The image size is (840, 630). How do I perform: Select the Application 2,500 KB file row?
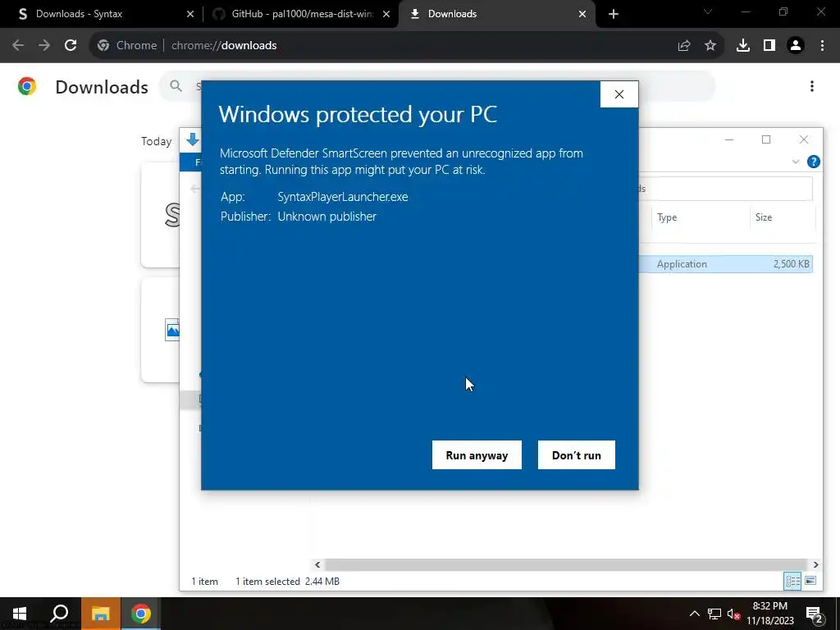[x=726, y=264]
